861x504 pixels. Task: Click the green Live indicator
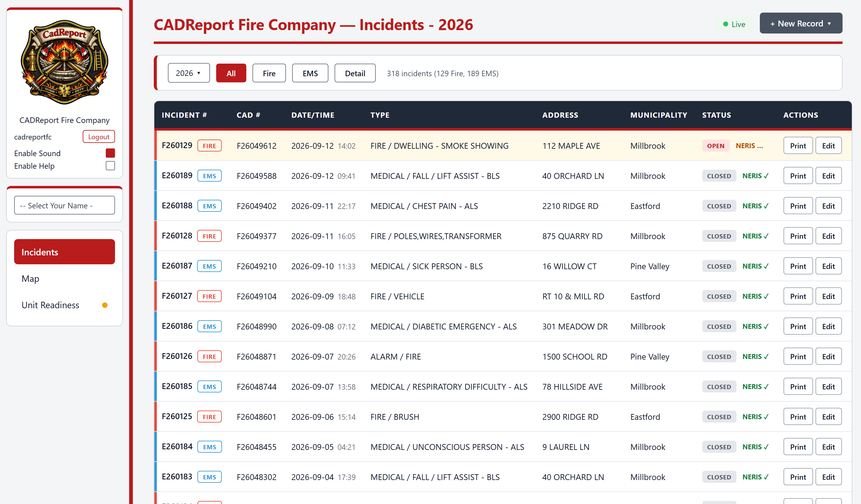pos(734,24)
